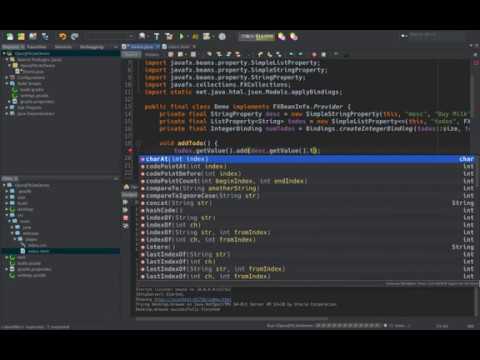Choose concat(String str) completion item

307,203
